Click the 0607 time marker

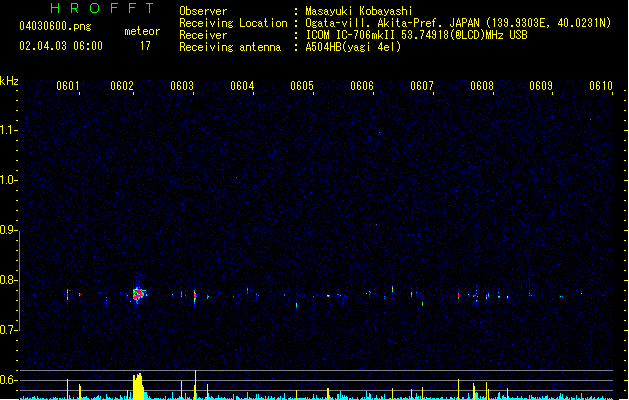coord(422,86)
